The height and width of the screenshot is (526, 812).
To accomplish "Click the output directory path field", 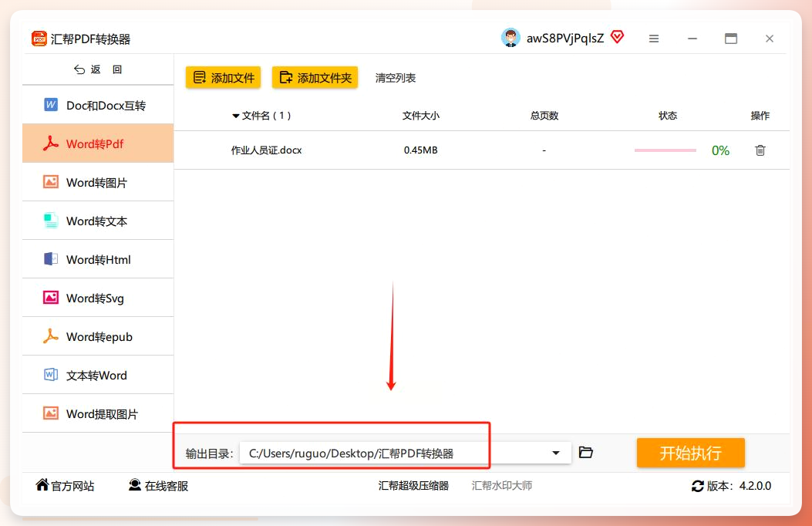I will pyautogui.click(x=405, y=453).
